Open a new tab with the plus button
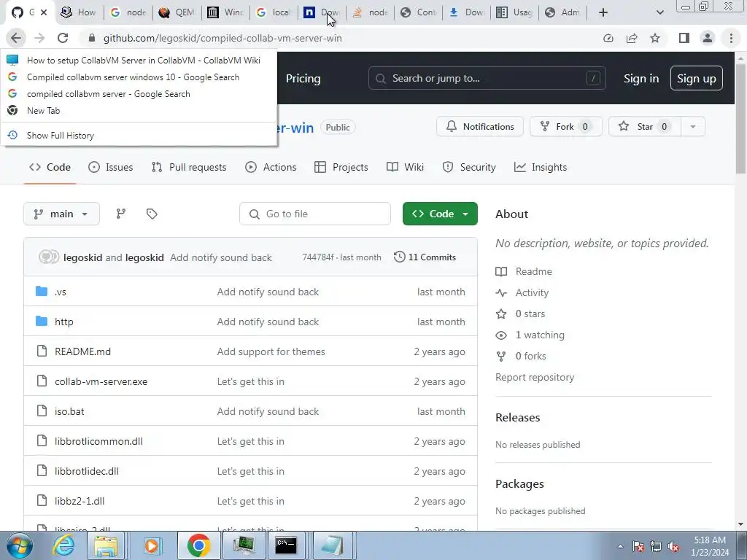Screen dimensions: 747x560 click(603, 12)
